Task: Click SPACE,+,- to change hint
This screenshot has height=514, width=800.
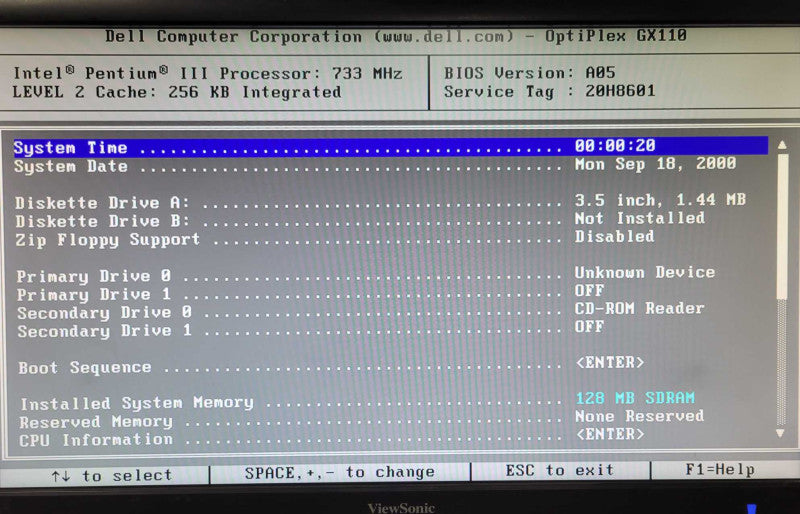Action: tap(339, 473)
